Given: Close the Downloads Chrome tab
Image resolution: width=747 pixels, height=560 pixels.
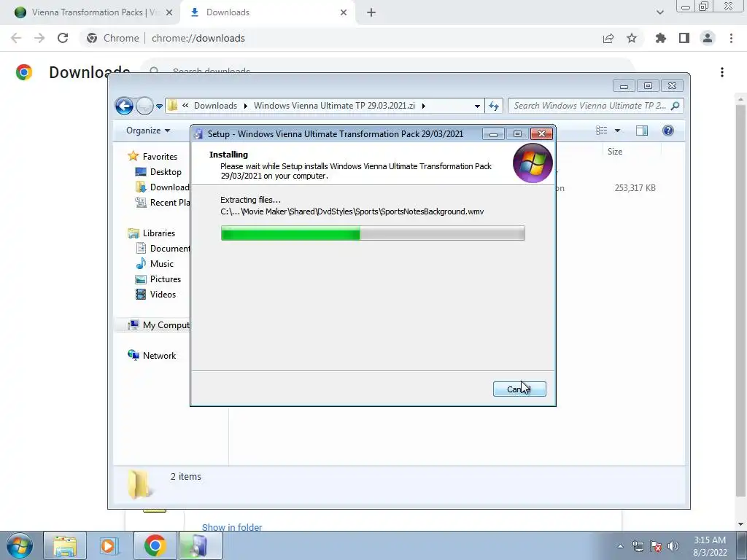Looking at the screenshot, I should (x=344, y=12).
